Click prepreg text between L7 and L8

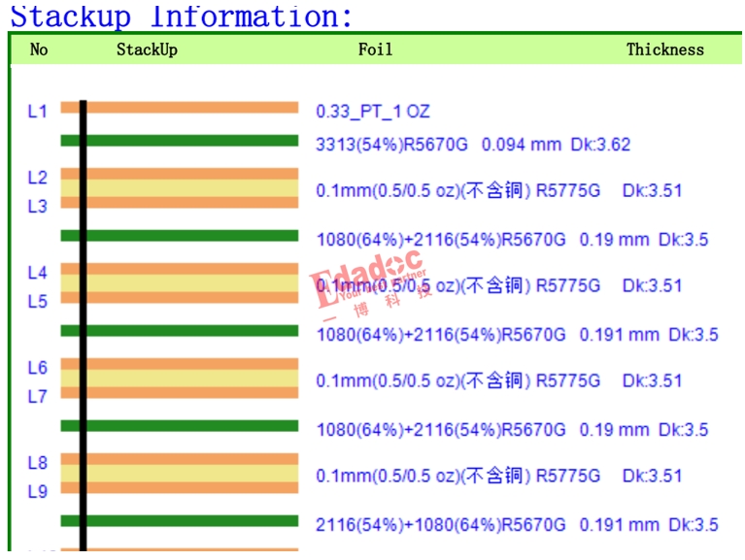[512, 430]
